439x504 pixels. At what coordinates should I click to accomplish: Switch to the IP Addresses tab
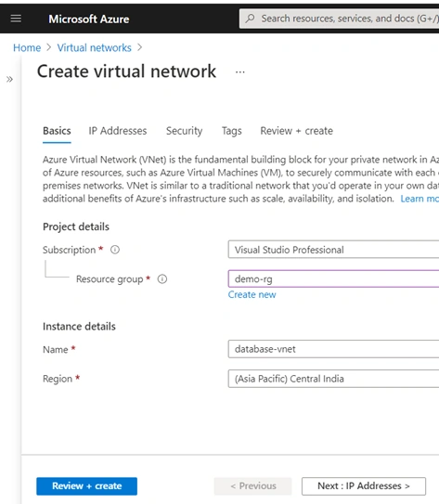[118, 131]
